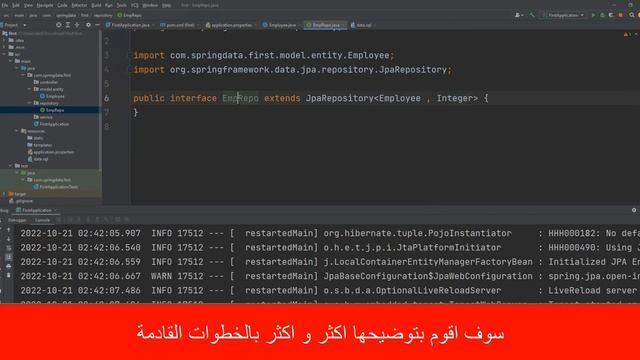Collapse the src folder in project tree
The width and height of the screenshot is (640, 360).
coord(4,54)
